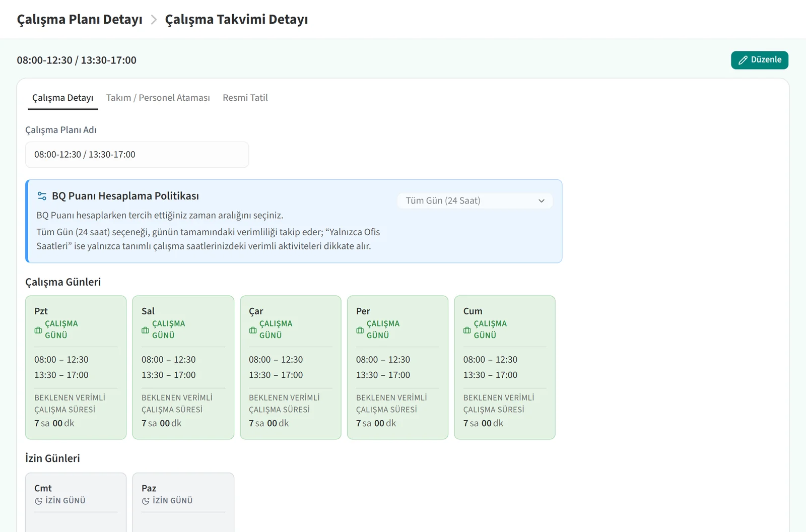The width and height of the screenshot is (806, 532).
Task: Click the İZİN GÜNÜ label in Cmt card
Action: pyautogui.click(x=65, y=501)
